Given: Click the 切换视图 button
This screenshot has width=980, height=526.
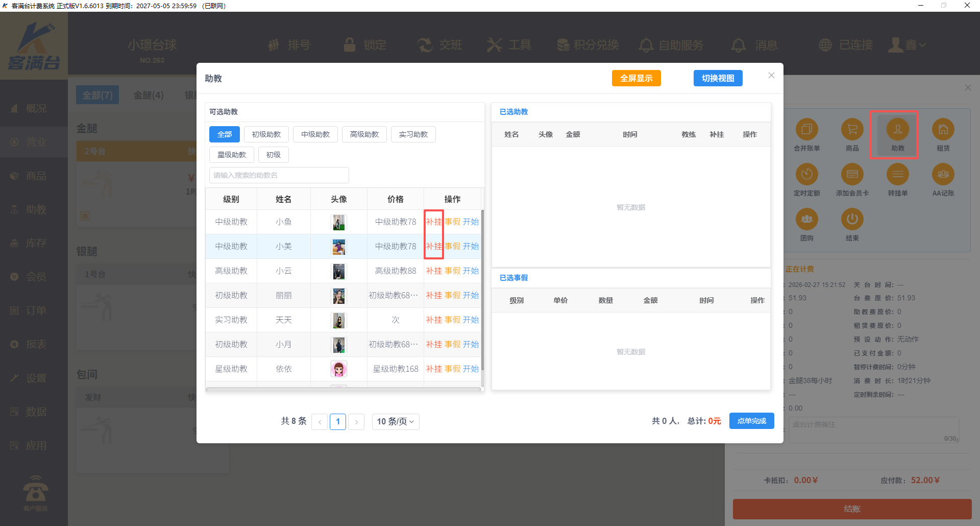Looking at the screenshot, I should (718, 78).
